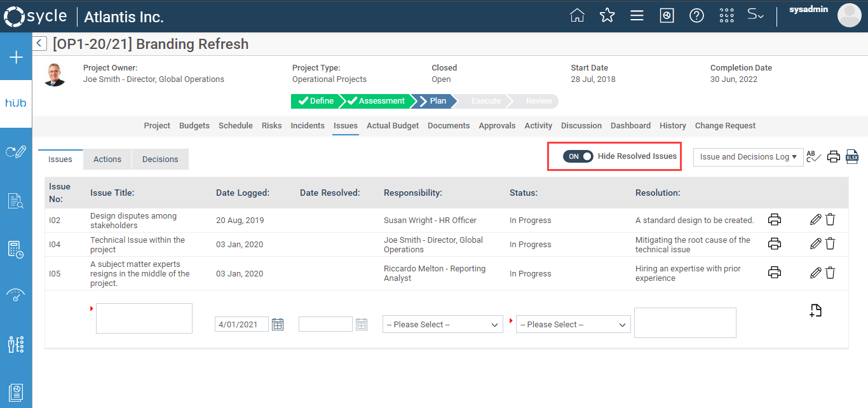Open the History tab

pos(673,126)
